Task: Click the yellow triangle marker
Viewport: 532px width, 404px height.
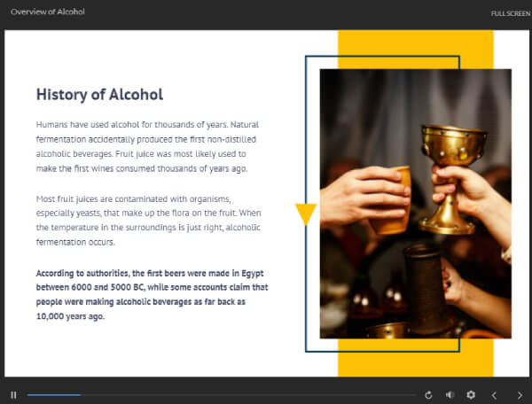Action: pos(306,214)
